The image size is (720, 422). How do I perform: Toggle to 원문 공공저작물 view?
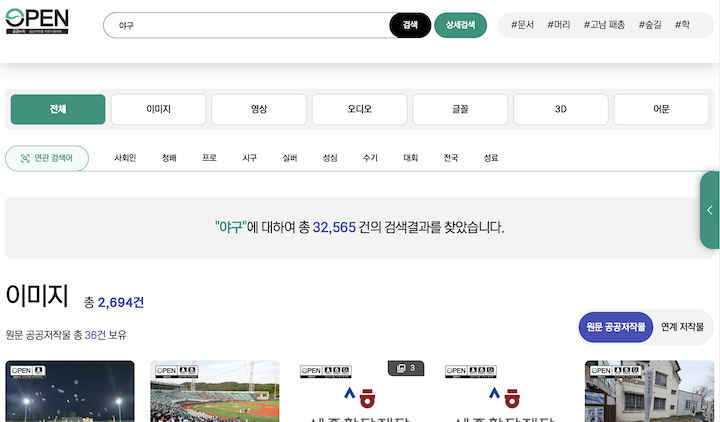[615, 327]
